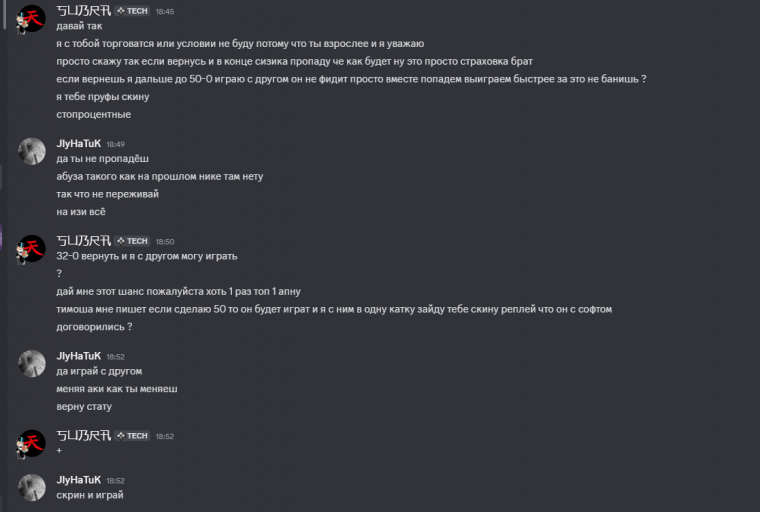Click SUBRA's avatar beside the 18:50 message
Viewport: 760px width, 512px height.
click(32, 248)
